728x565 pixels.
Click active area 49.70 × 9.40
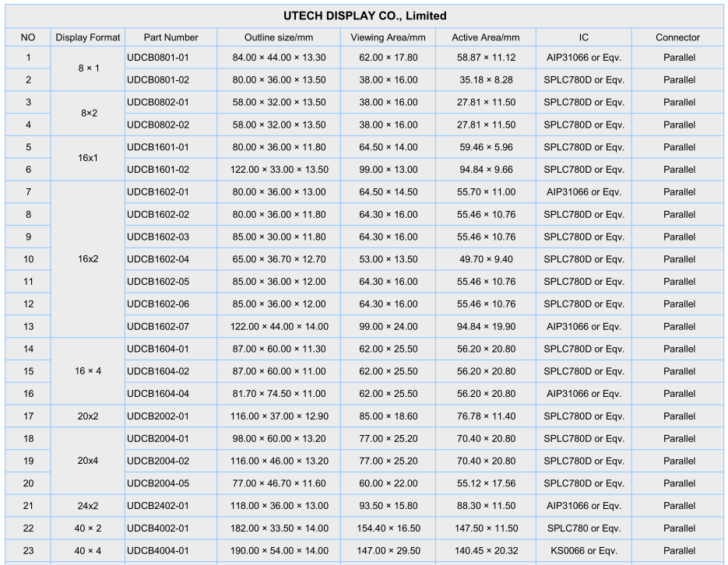pyautogui.click(x=486, y=259)
